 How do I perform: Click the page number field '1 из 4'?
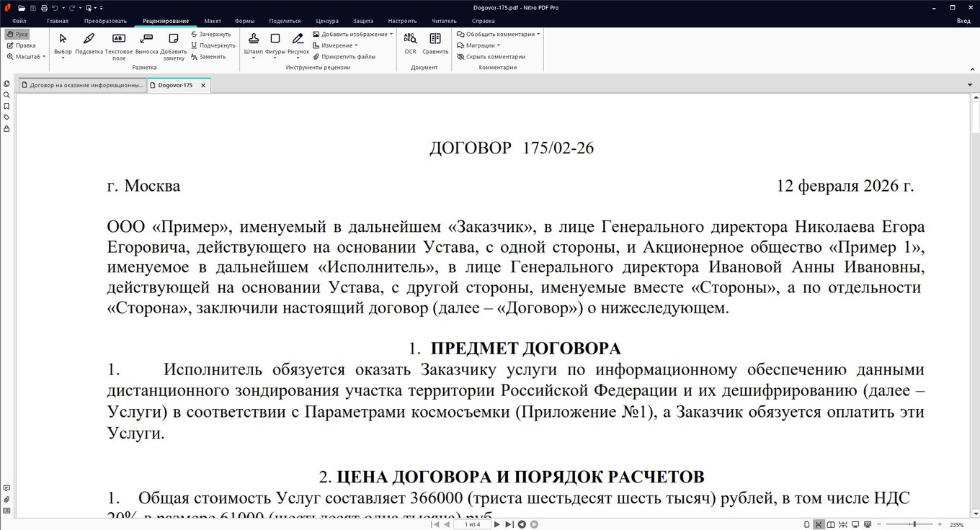(x=473, y=524)
